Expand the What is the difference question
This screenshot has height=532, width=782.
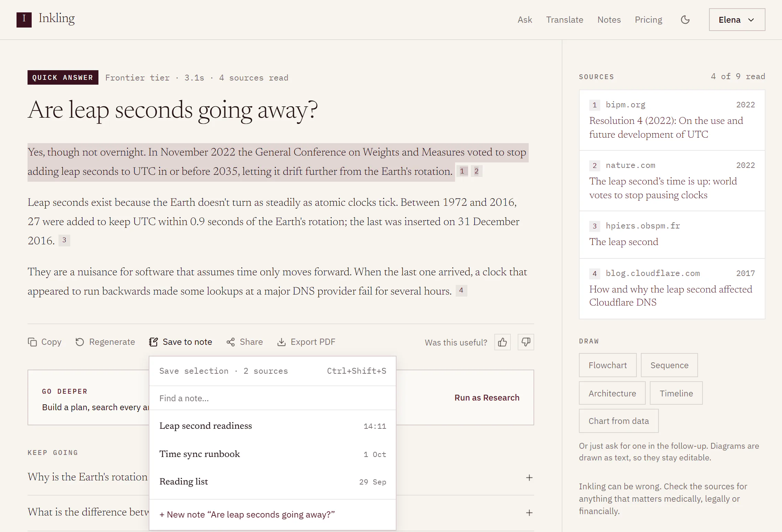pyautogui.click(x=529, y=513)
